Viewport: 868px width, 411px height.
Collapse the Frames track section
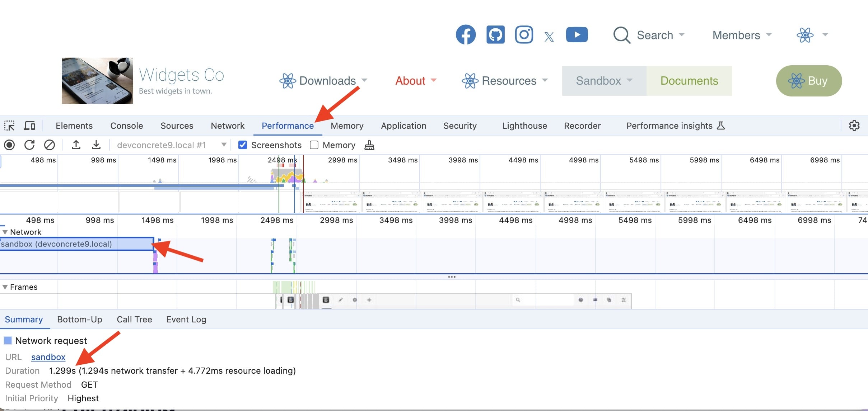coord(5,287)
